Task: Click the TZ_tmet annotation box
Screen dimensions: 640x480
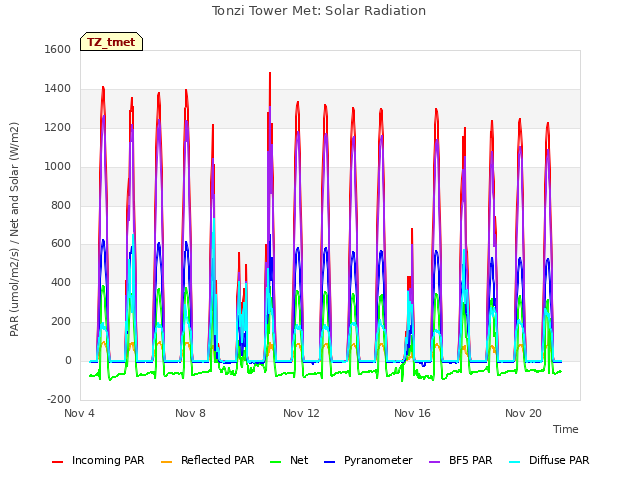Action: click(111, 42)
